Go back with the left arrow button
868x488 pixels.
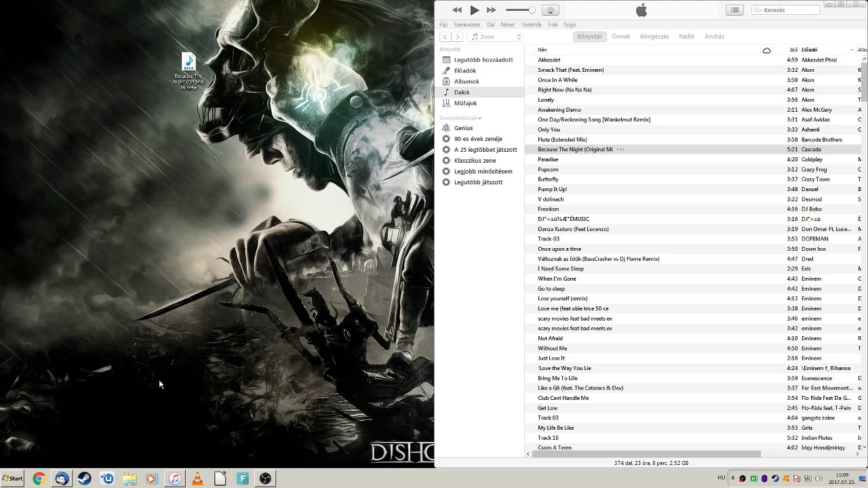(446, 37)
